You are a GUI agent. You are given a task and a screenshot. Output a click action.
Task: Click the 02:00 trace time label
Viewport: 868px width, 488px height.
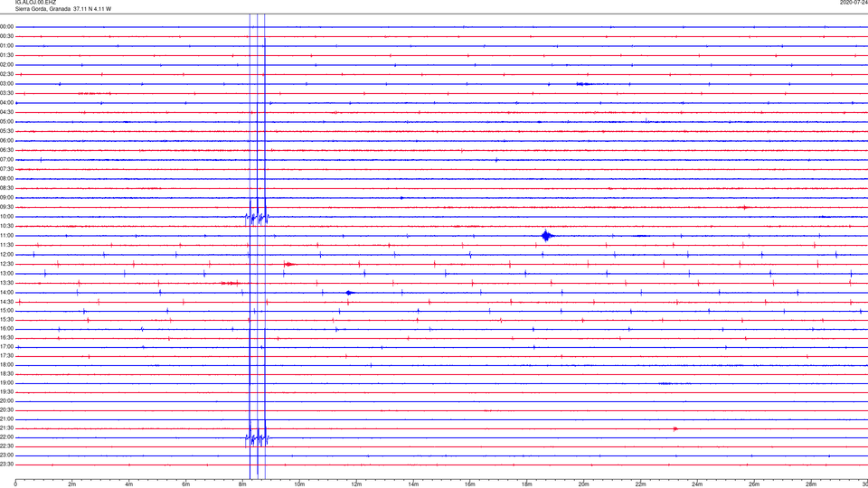pyautogui.click(x=7, y=65)
